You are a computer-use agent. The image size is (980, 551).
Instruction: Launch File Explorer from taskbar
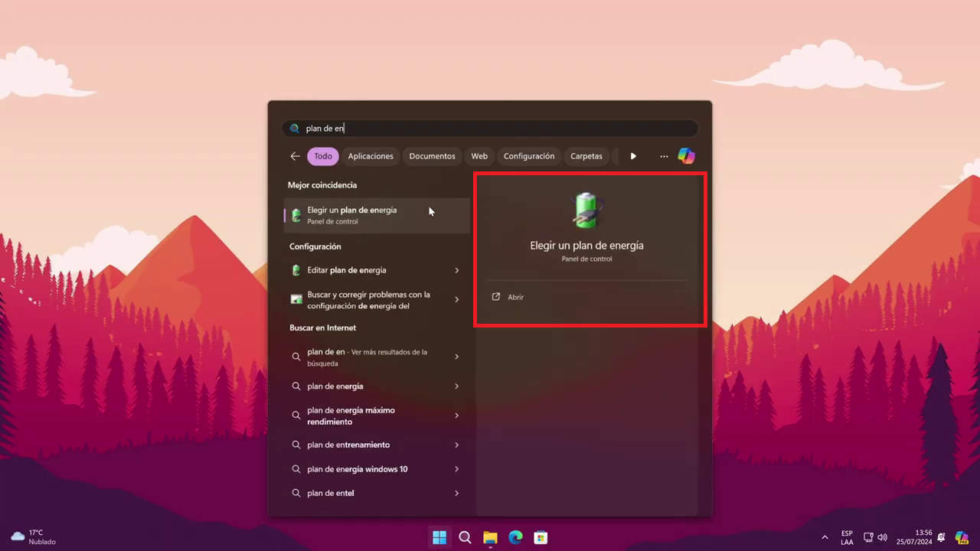click(490, 537)
